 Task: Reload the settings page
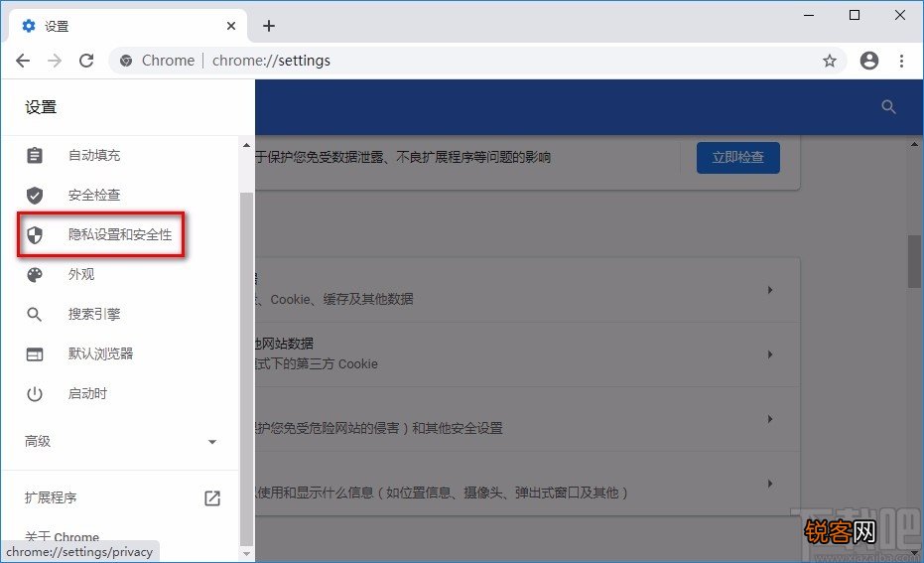pos(86,61)
